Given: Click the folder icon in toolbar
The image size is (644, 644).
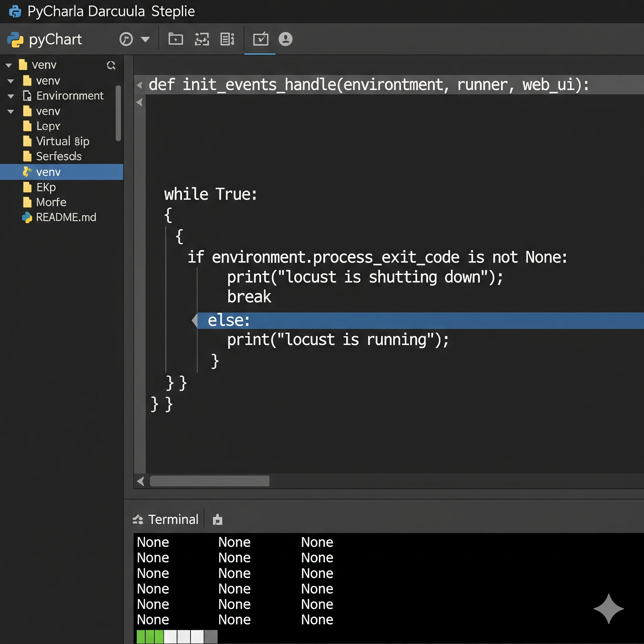Looking at the screenshot, I should [176, 39].
